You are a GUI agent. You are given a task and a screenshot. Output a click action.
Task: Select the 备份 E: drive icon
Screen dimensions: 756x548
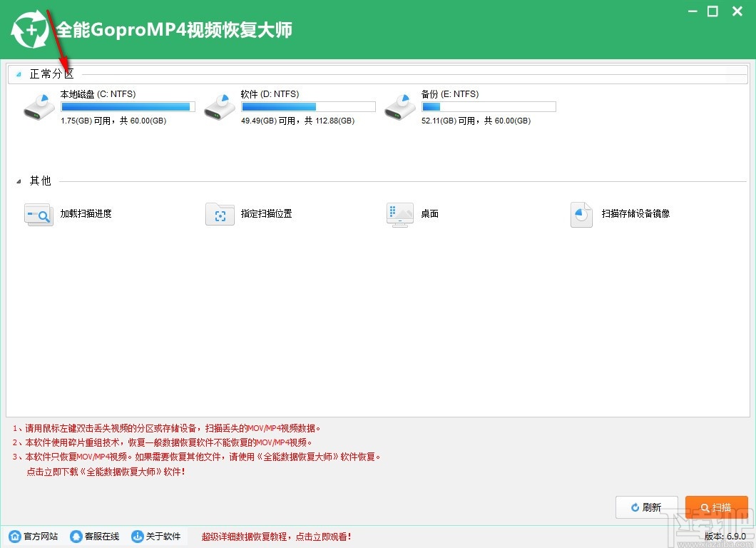399,107
